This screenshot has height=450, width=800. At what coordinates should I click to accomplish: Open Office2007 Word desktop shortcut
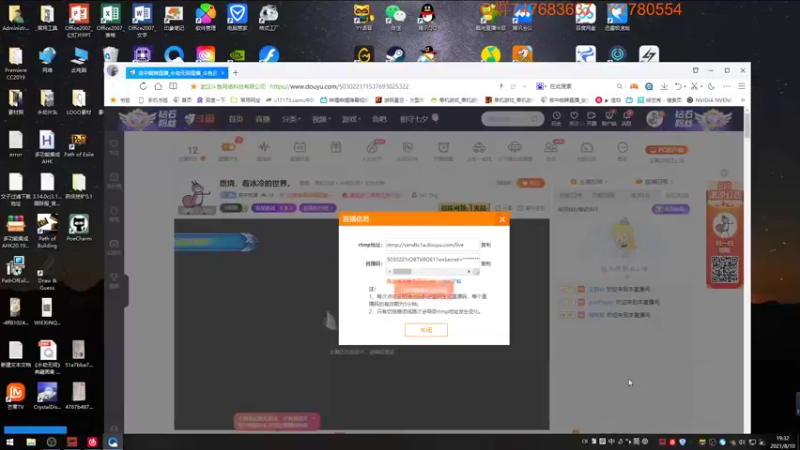(142, 19)
